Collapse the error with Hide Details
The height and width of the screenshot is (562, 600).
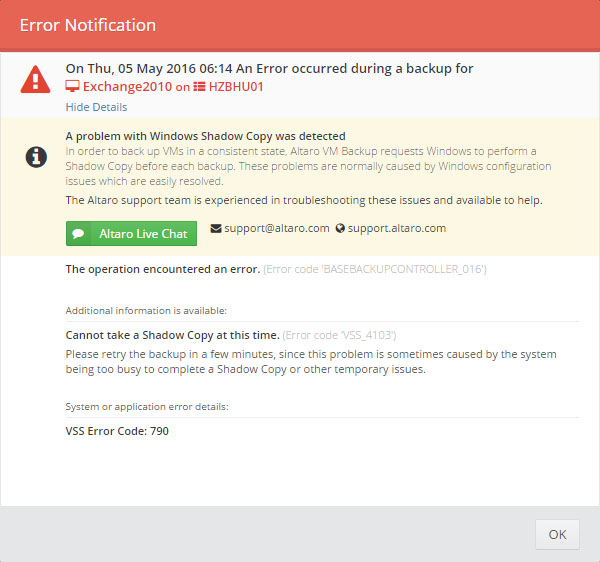coord(96,107)
